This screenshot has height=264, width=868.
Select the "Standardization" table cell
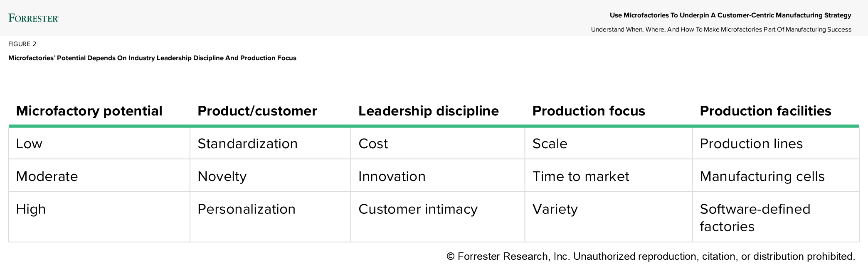pos(247,144)
